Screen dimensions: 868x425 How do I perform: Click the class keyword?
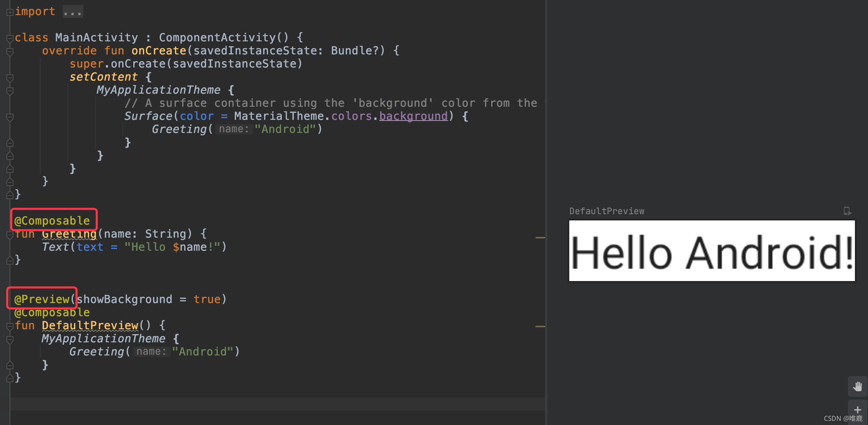(31, 38)
